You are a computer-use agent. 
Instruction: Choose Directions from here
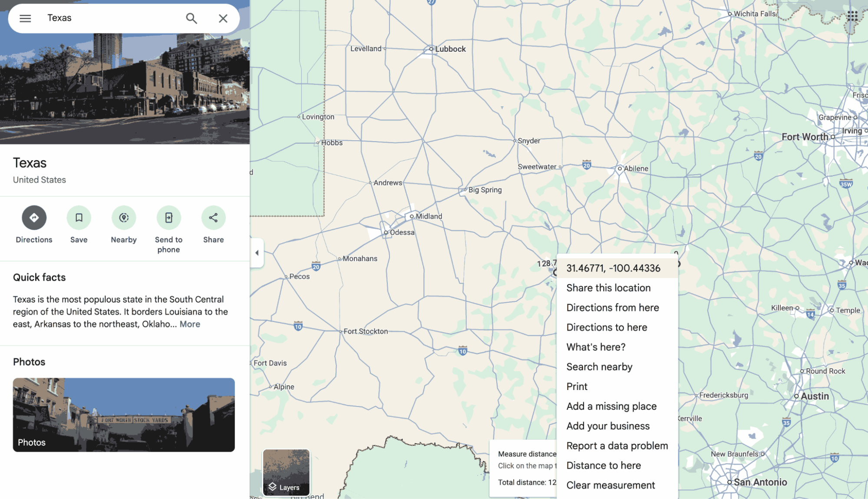click(617, 307)
